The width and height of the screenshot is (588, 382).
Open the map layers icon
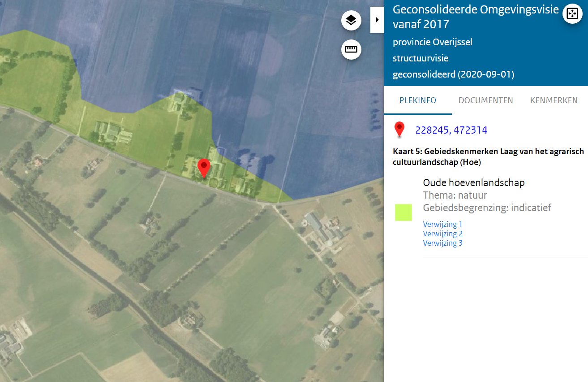coord(351,20)
